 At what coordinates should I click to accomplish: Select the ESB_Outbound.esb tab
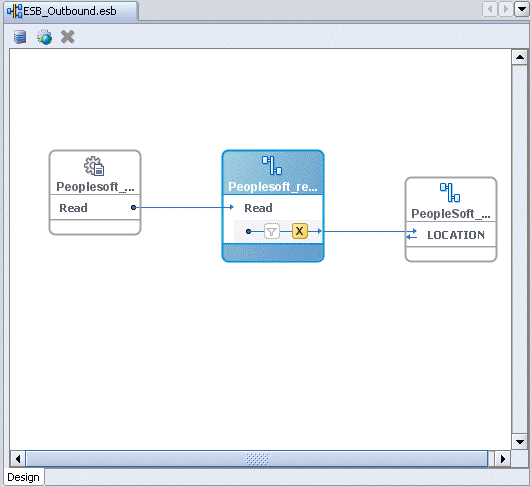pos(70,11)
